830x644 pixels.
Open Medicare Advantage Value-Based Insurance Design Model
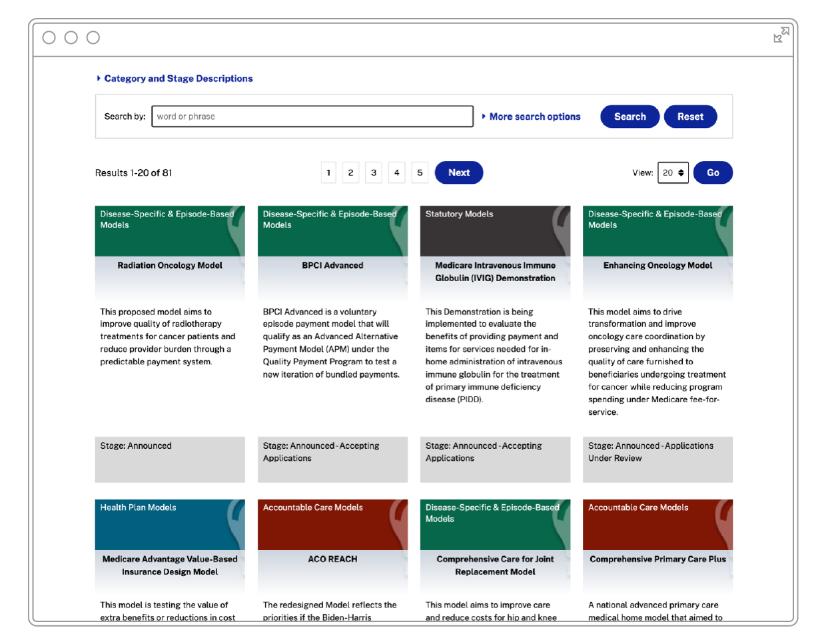click(170, 565)
